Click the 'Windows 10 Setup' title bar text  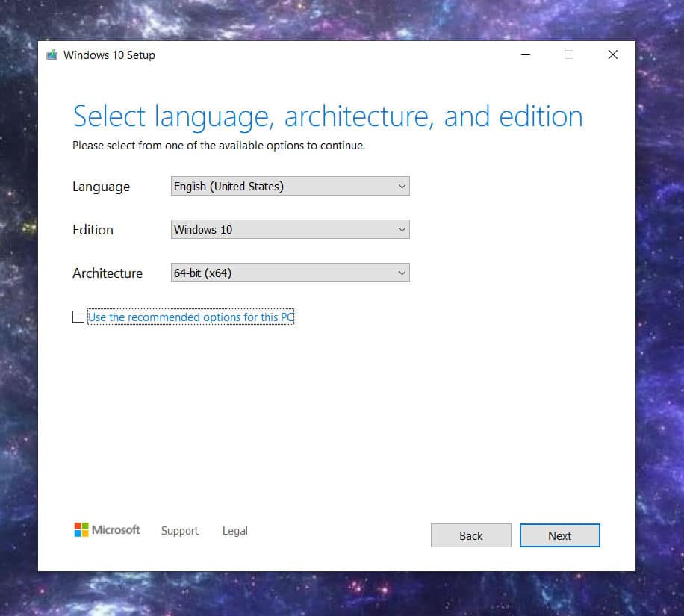(x=109, y=55)
